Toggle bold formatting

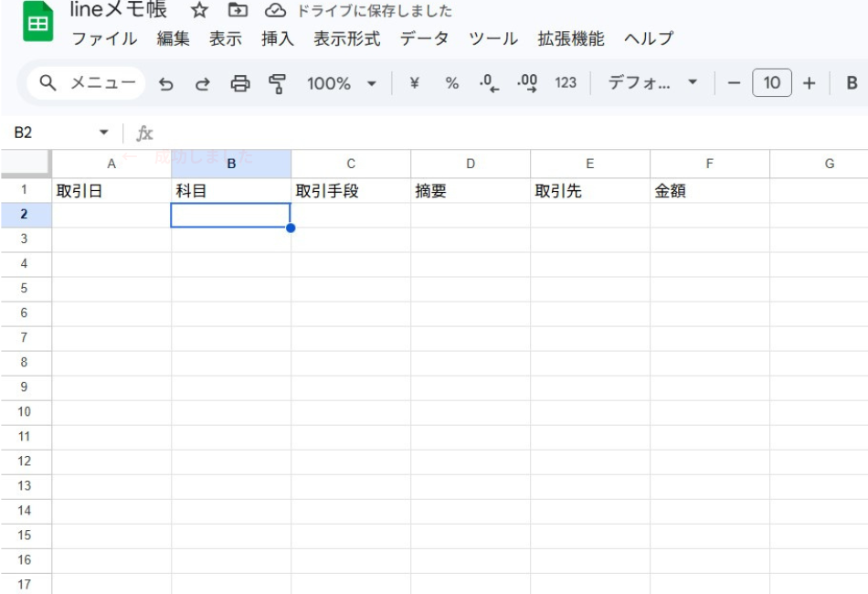[852, 83]
